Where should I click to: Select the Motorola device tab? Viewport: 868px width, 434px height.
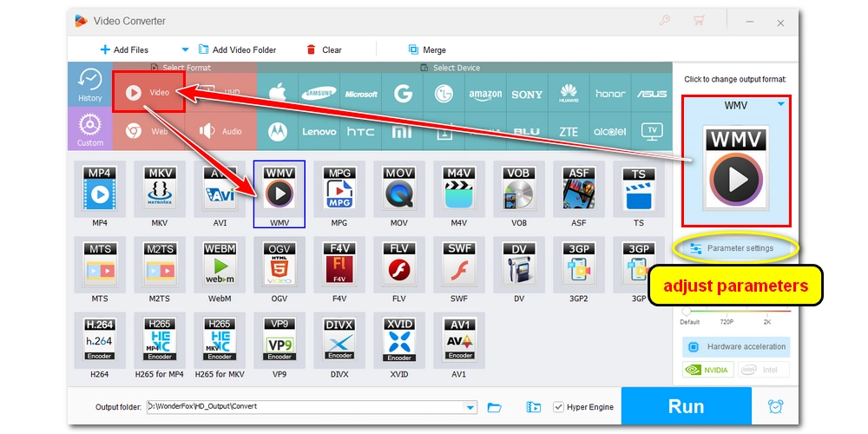(x=278, y=132)
